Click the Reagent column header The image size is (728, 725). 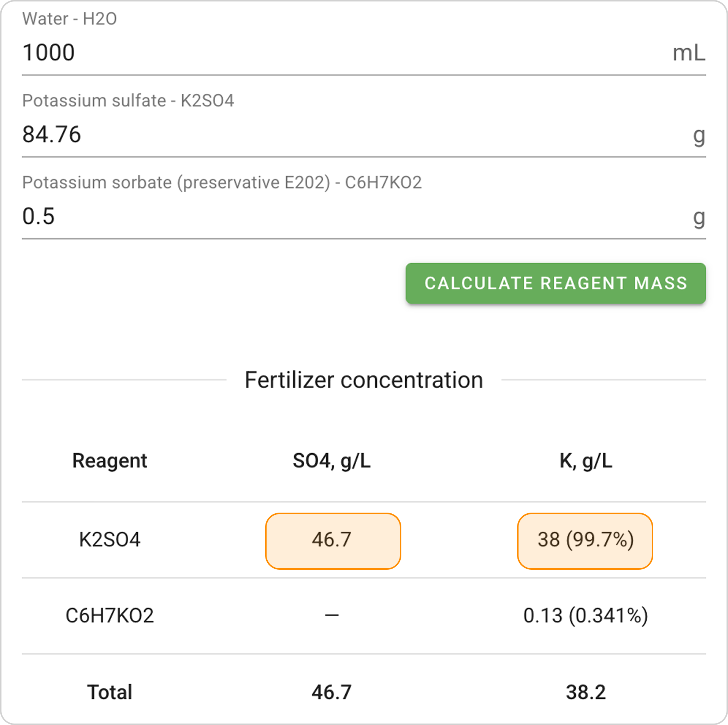tap(109, 461)
